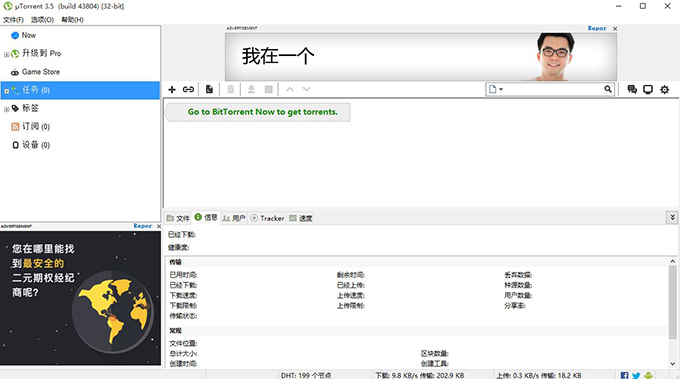Click the top banner ad image

tap(421, 57)
